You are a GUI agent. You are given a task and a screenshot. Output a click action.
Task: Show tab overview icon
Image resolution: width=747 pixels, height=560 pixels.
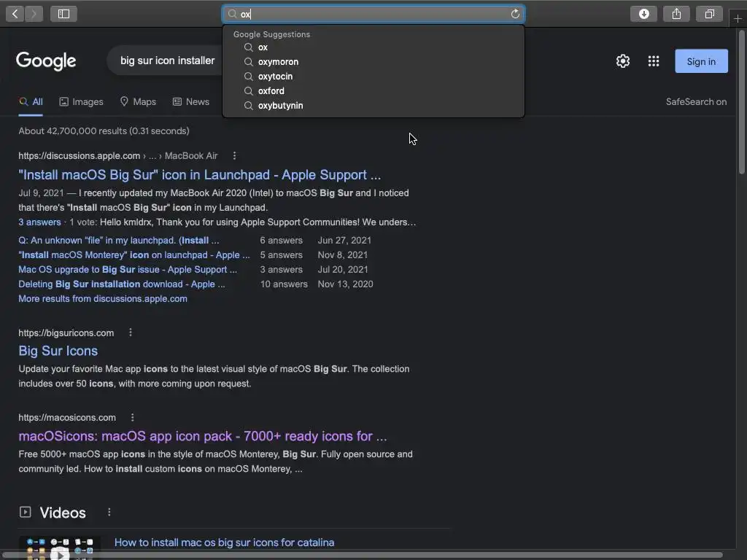pos(709,14)
